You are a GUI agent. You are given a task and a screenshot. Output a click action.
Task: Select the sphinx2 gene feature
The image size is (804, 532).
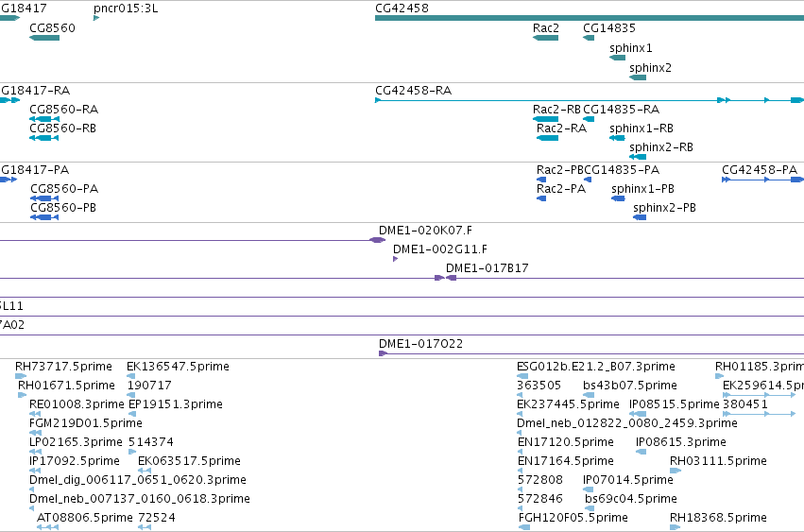(638, 77)
